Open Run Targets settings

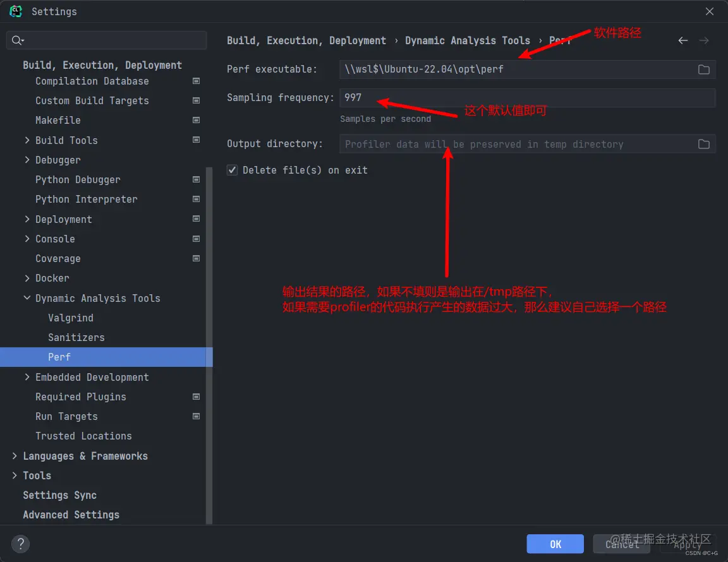tap(66, 416)
